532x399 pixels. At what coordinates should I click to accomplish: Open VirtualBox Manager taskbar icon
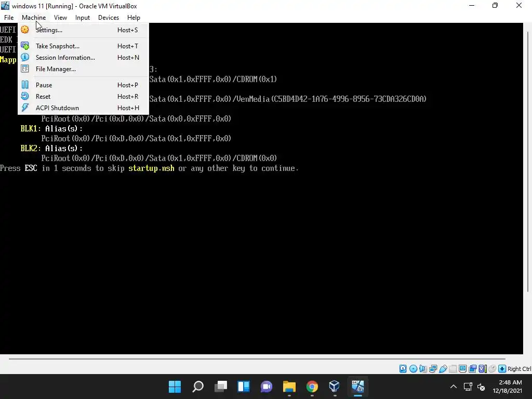pyautogui.click(x=335, y=387)
